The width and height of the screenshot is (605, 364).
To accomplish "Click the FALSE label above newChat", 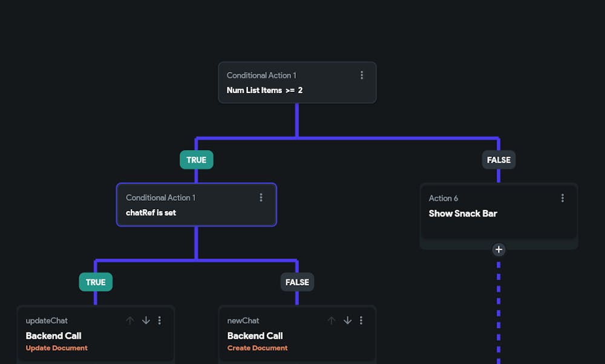I will [x=297, y=282].
